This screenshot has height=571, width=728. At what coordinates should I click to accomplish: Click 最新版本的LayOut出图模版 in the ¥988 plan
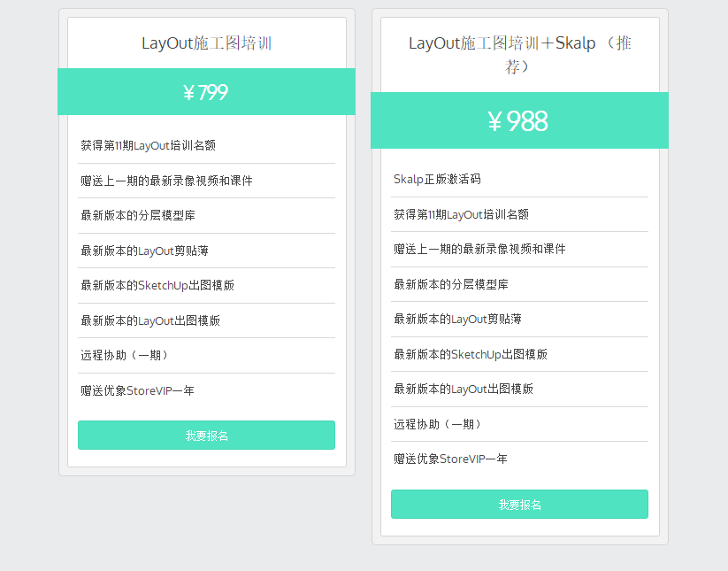(464, 390)
